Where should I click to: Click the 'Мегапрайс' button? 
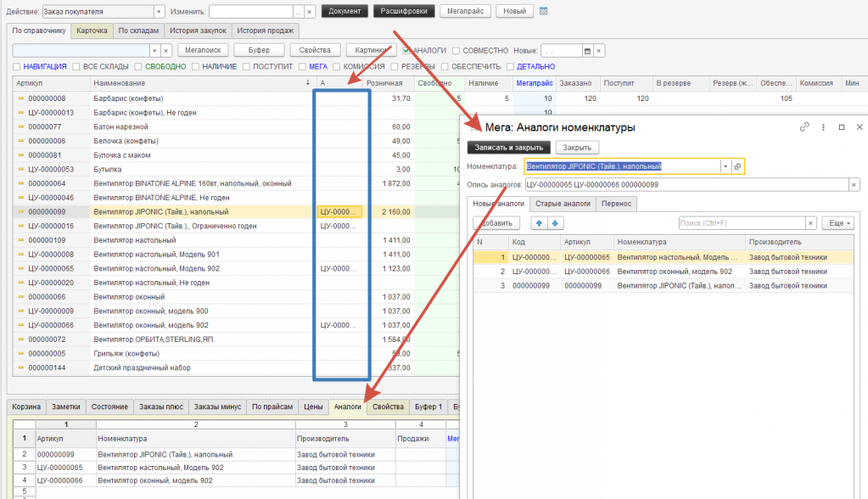466,11
